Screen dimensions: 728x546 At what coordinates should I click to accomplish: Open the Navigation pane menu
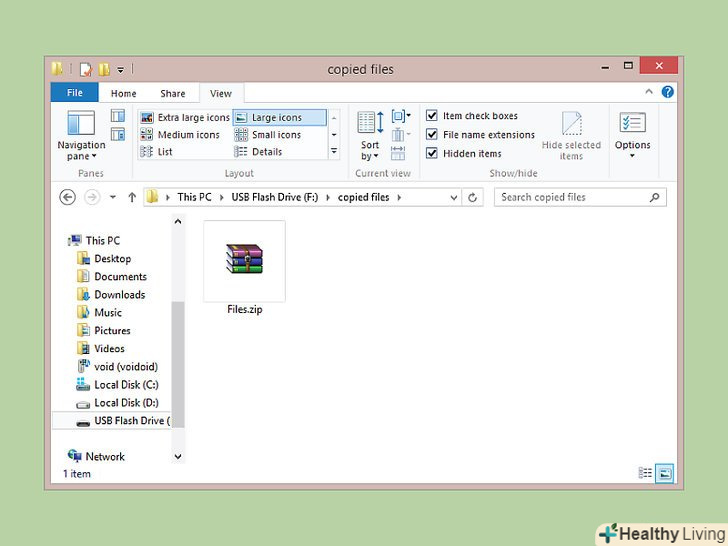(x=81, y=135)
